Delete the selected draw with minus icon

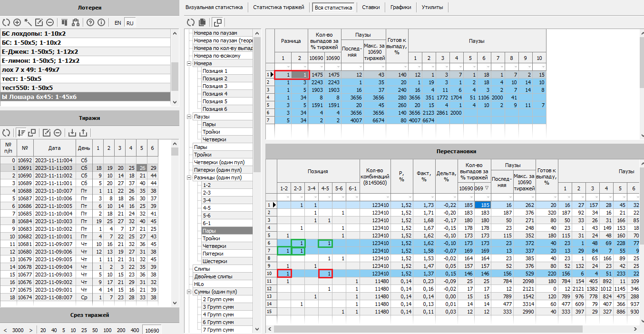(x=58, y=133)
